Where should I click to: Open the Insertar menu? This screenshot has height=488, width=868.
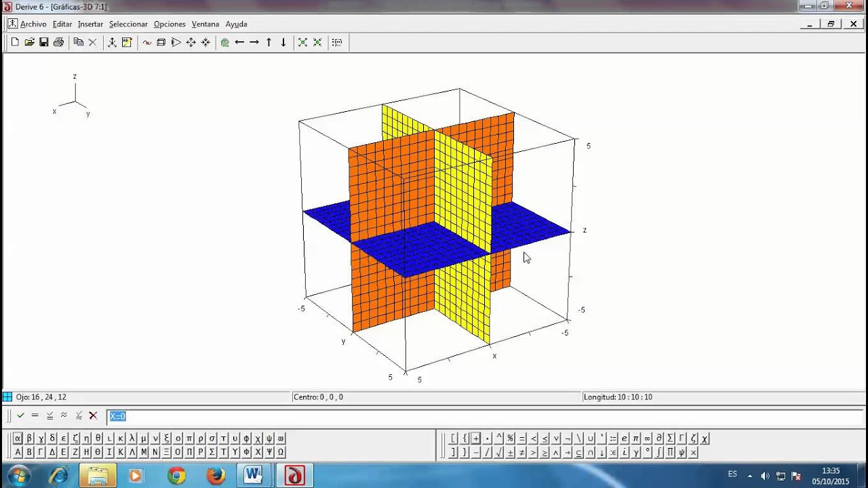[90, 24]
